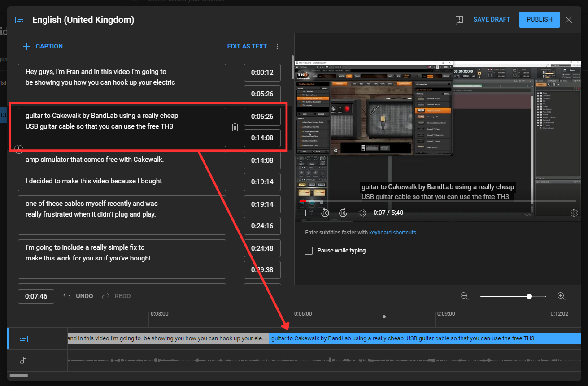Rewind video 10 seconds
588x386 pixels.
pos(326,213)
